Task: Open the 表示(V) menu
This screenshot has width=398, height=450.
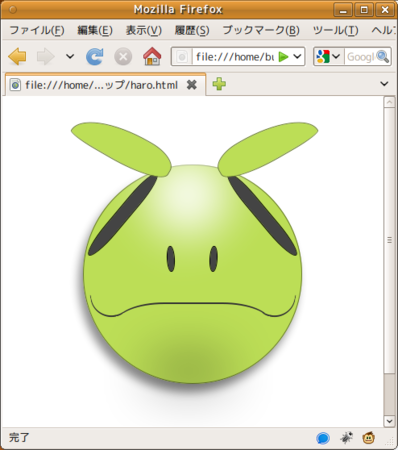Action: coord(144,30)
